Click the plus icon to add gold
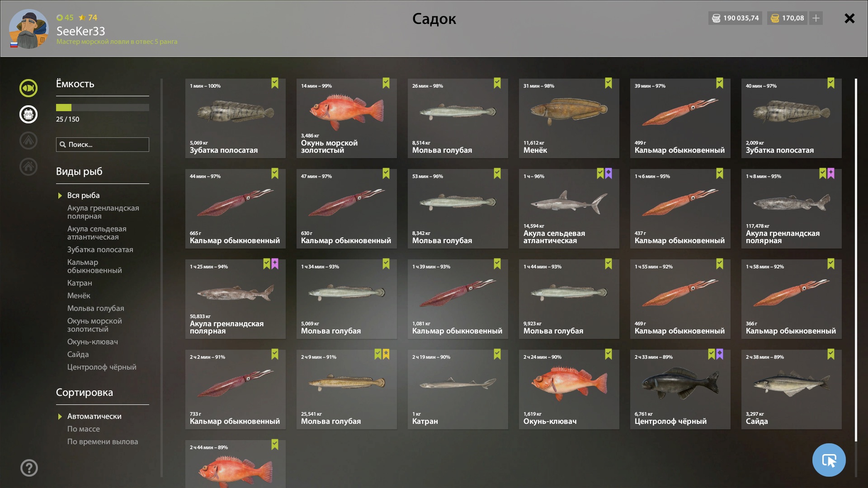The height and width of the screenshot is (488, 868). (x=816, y=18)
